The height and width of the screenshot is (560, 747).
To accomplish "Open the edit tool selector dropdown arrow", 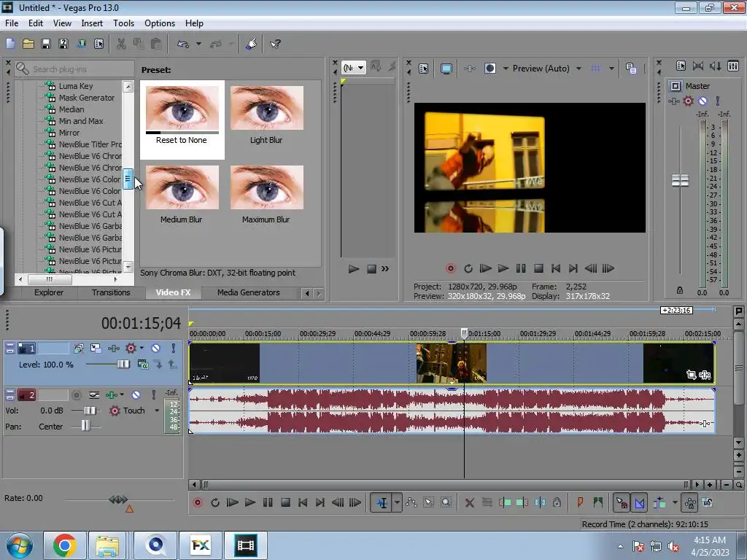I will [396, 502].
